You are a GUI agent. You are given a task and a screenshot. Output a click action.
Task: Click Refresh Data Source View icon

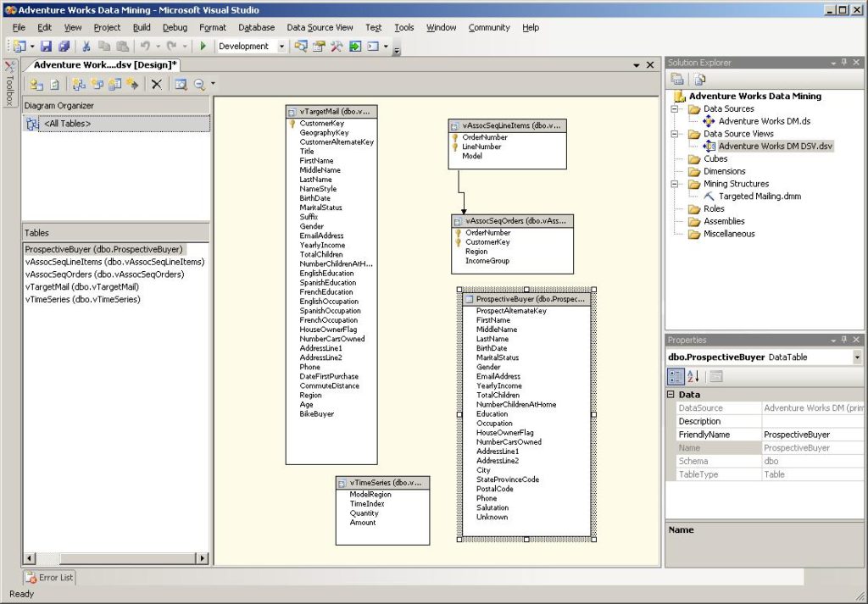pos(55,85)
